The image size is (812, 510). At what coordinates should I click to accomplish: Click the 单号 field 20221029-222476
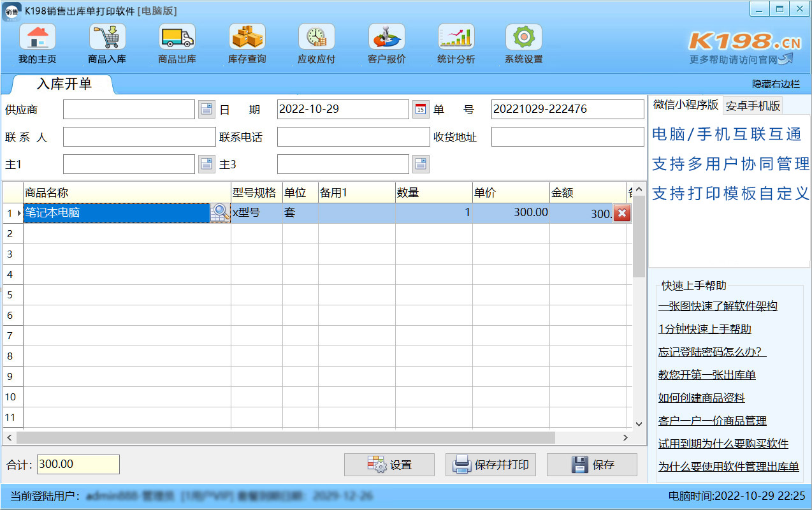click(568, 110)
